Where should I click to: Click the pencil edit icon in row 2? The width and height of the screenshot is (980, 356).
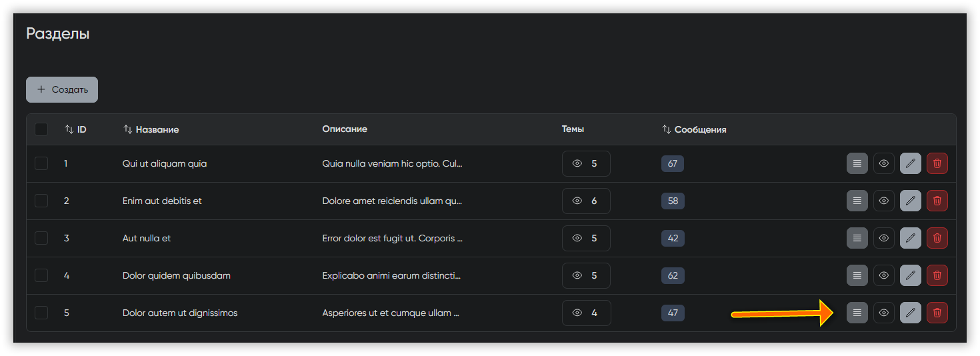click(x=910, y=201)
